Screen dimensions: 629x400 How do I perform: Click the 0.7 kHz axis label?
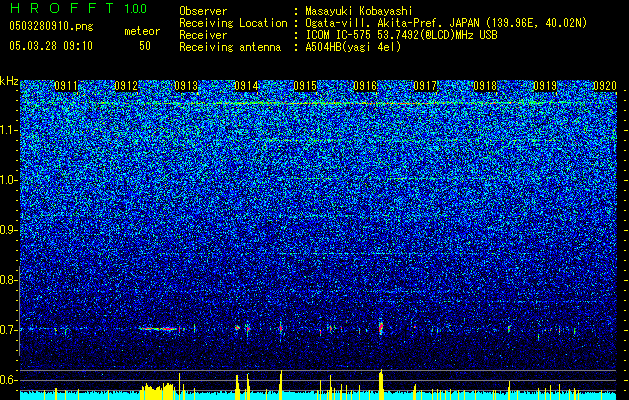pyautogui.click(x=7, y=330)
